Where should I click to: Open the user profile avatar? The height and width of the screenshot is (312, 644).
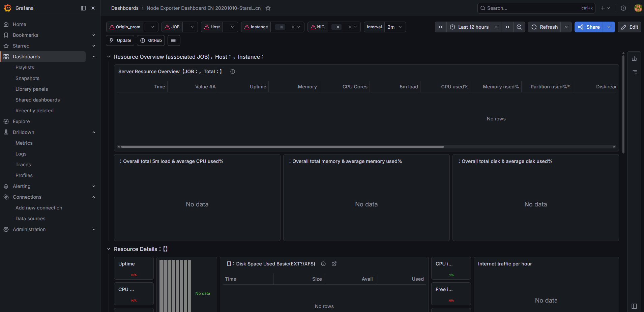pos(638,8)
